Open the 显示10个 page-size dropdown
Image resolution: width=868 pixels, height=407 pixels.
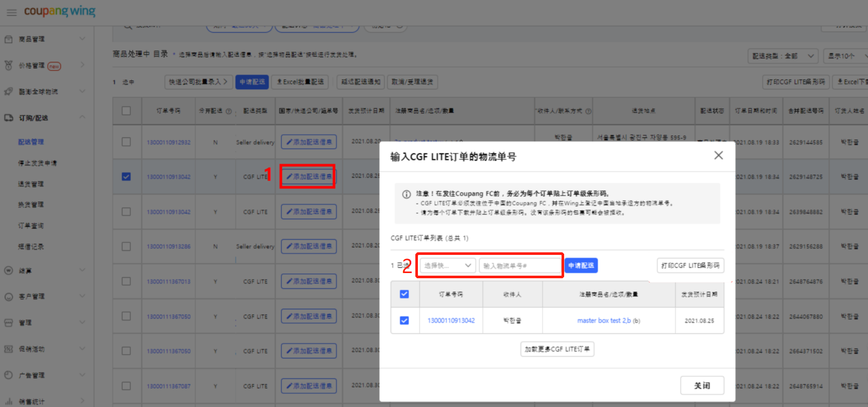[x=847, y=56]
